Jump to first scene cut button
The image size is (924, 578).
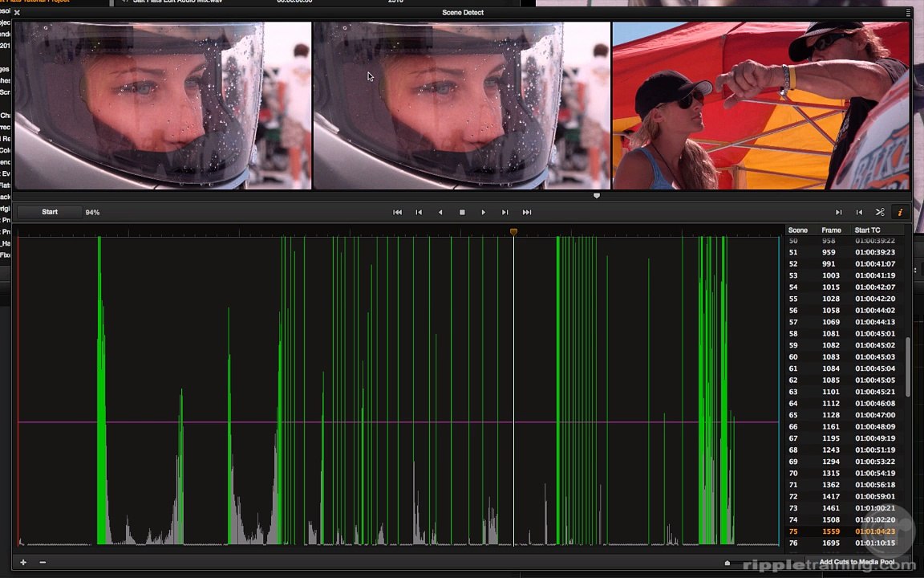pos(397,212)
